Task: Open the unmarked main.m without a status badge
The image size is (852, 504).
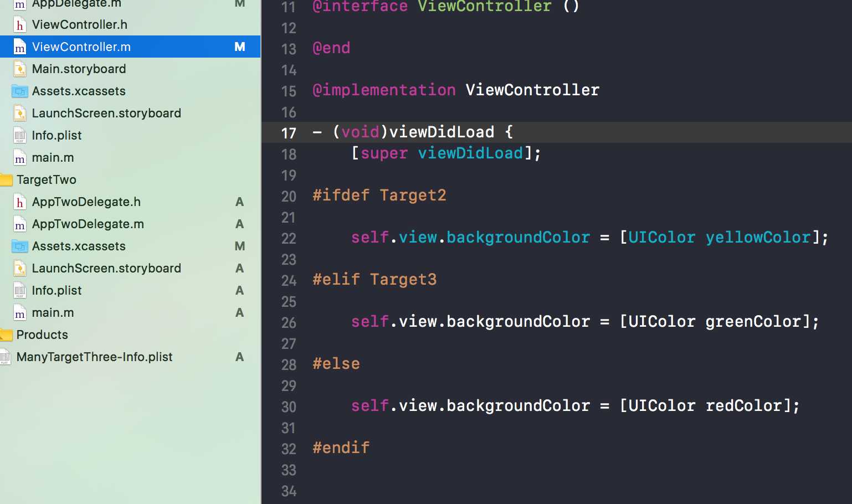Action: (53, 157)
